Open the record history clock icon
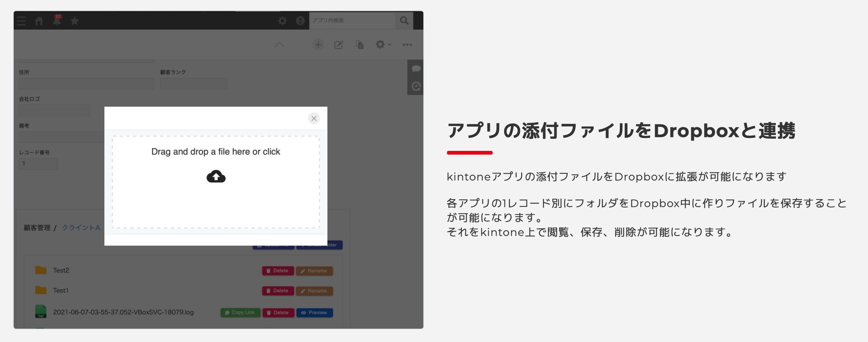This screenshot has height=342, width=868. point(416,86)
